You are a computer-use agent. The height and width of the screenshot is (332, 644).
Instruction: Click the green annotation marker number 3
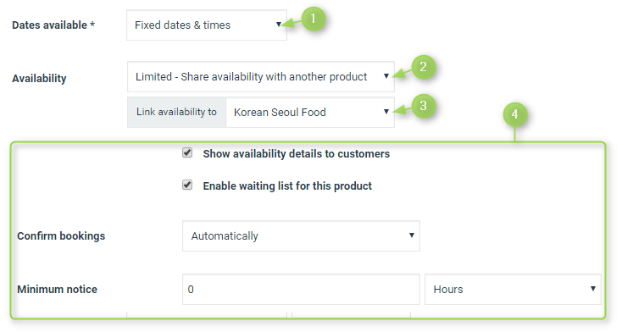[423, 106]
